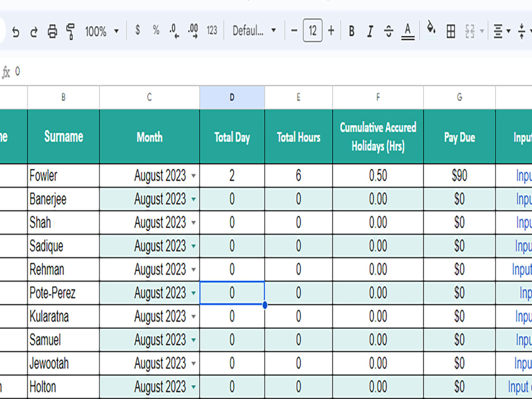Screen dimensions: 532x399
Task: Select column C header
Action: click(149, 97)
